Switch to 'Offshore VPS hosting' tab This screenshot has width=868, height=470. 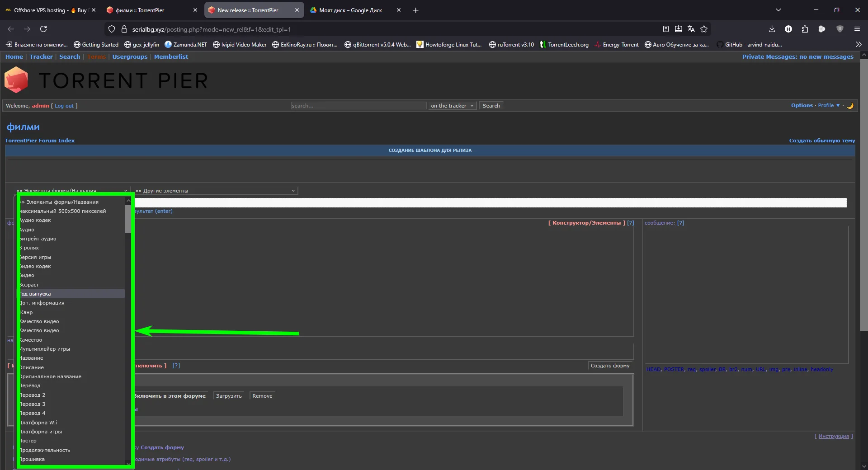46,10
